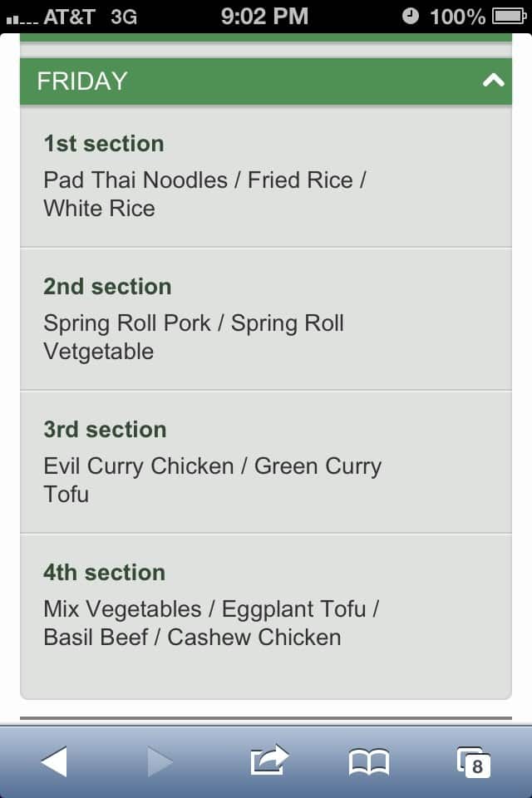Open the bookmarks book icon
This screenshot has width=532, height=798.
pyautogui.click(x=369, y=761)
